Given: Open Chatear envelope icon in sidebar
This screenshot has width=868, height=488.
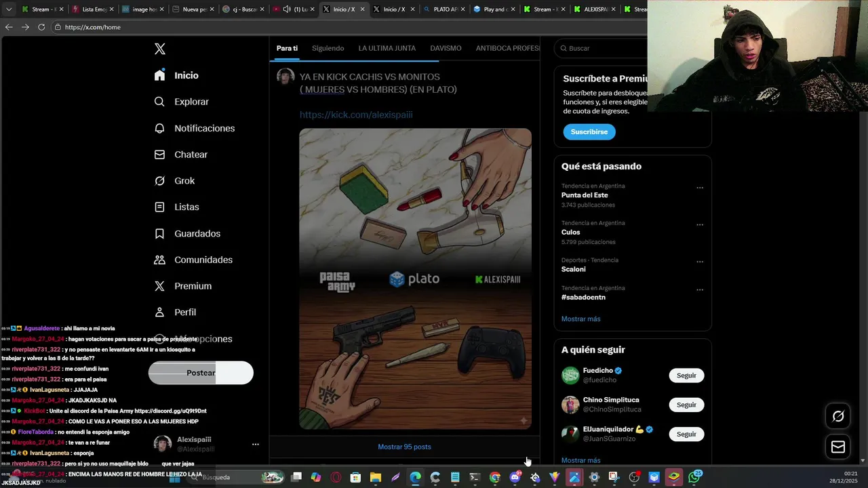Looking at the screenshot, I should coord(159,155).
